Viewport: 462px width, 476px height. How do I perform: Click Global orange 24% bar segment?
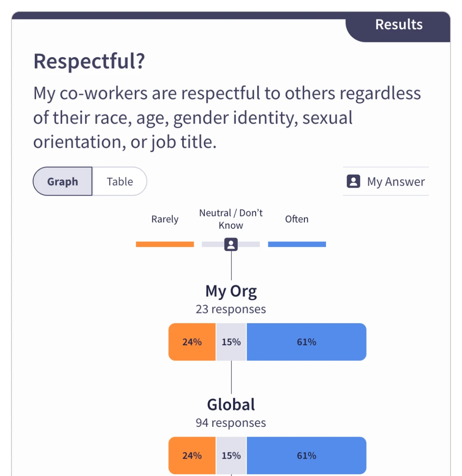[192, 455]
